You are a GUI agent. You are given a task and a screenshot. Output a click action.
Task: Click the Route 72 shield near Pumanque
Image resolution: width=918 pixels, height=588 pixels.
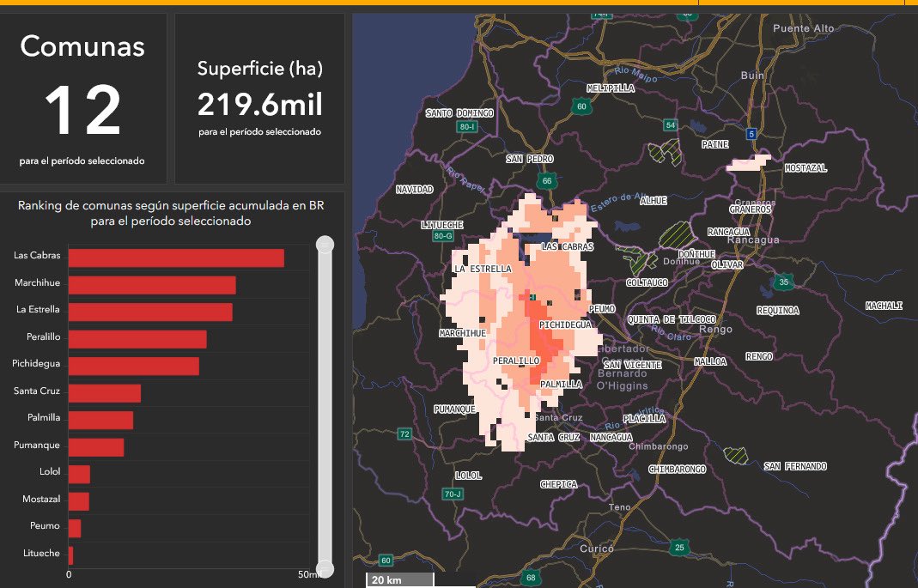(404, 433)
